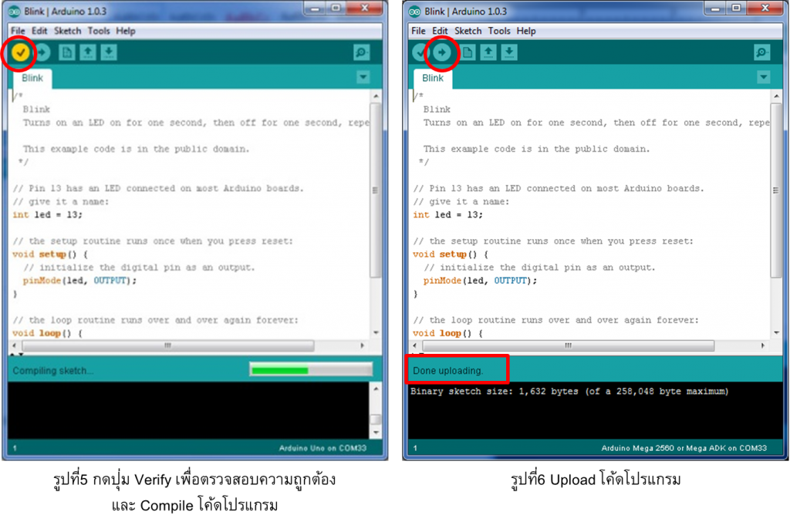Click Save sketch icon in the Arduino Mega window
Image resolution: width=790 pixels, height=532 pixels.
click(x=509, y=52)
